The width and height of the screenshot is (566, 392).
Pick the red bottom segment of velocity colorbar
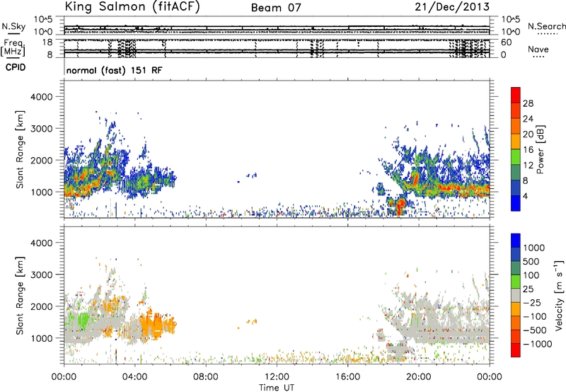coord(516,350)
